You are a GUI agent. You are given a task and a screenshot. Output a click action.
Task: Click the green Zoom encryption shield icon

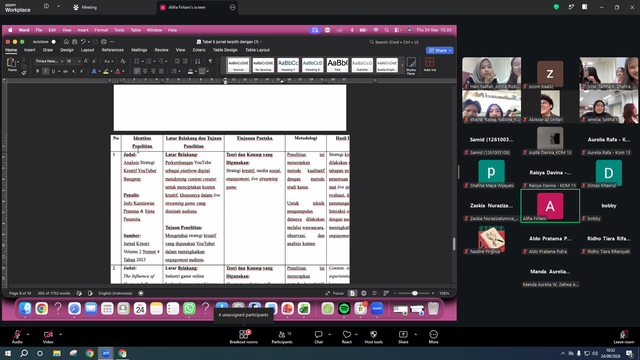(x=556, y=7)
